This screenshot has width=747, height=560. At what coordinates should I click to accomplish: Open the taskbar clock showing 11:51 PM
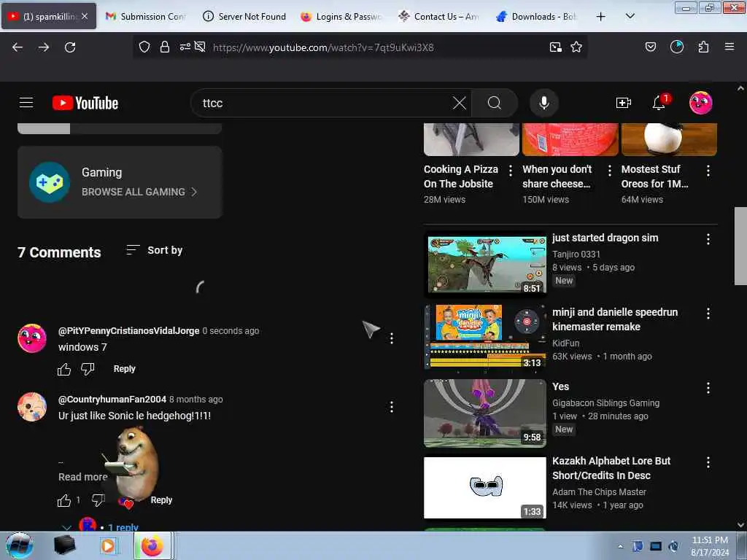pyautogui.click(x=710, y=546)
